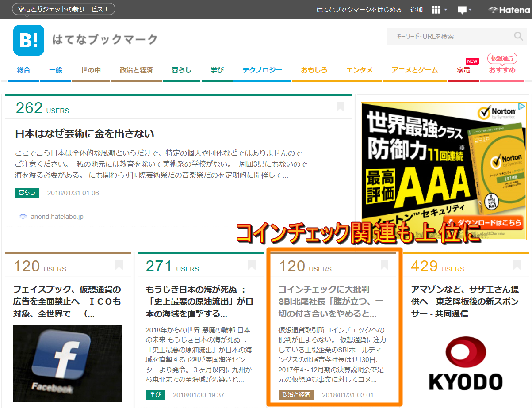Bookmark the Coincheck 120 users article
The image size is (532, 408).
click(384, 265)
